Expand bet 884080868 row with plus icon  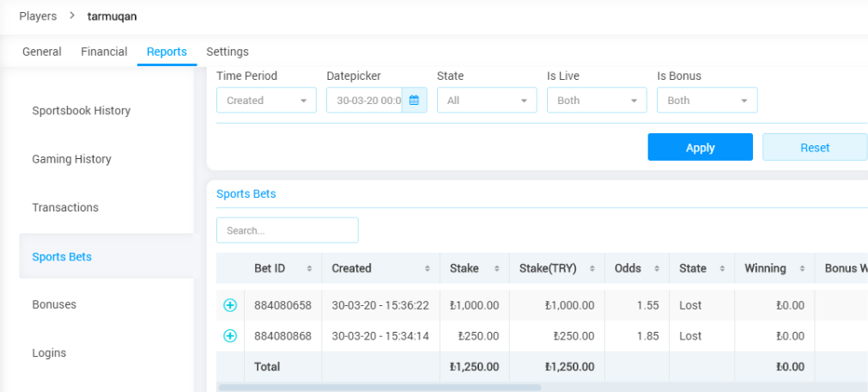pos(230,336)
